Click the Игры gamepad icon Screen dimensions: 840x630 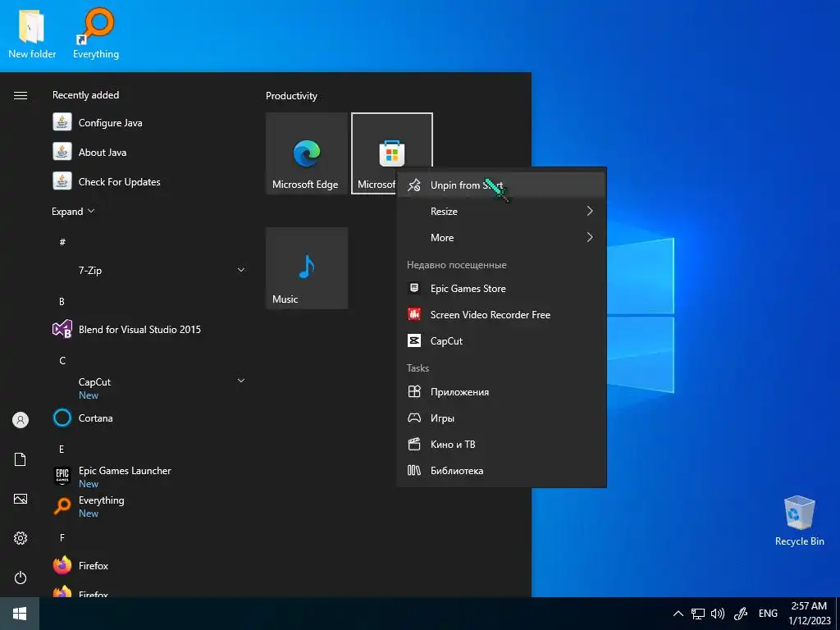(x=414, y=418)
